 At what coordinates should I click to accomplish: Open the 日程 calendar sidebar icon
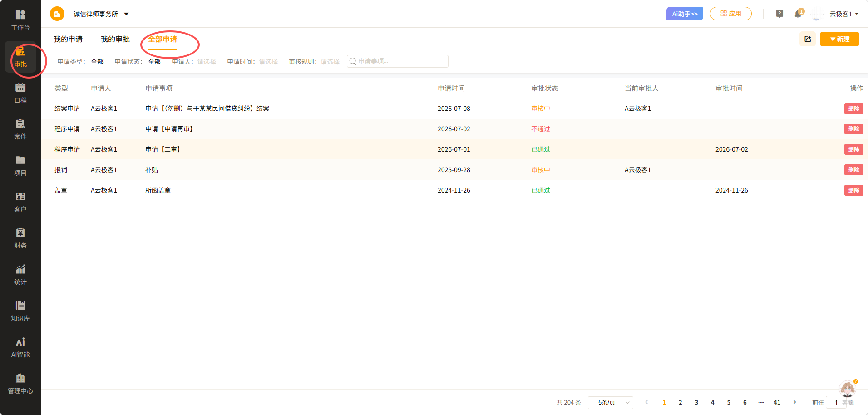pos(20,93)
